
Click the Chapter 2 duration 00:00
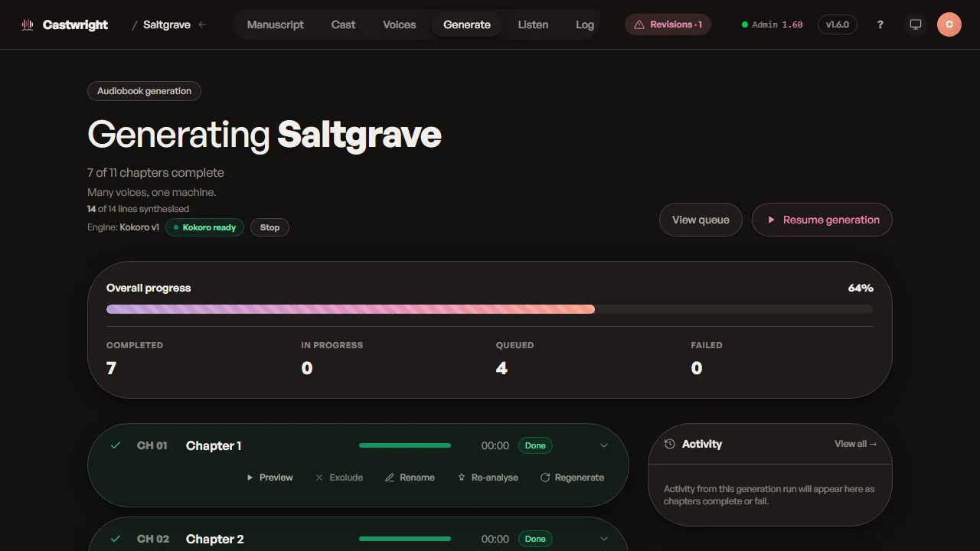tap(495, 539)
